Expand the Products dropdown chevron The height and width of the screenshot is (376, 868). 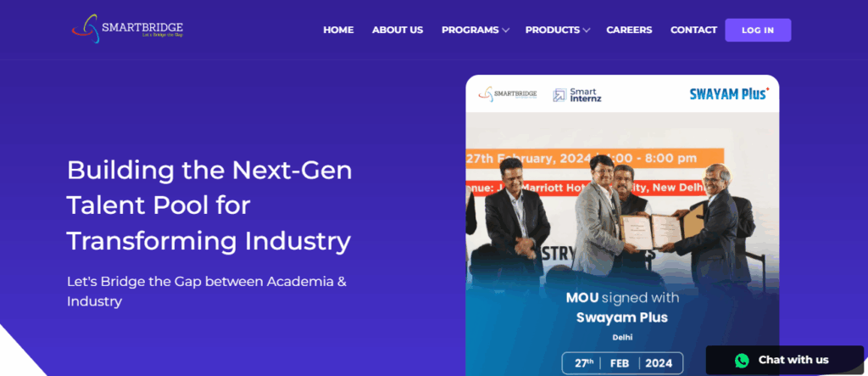coord(587,31)
